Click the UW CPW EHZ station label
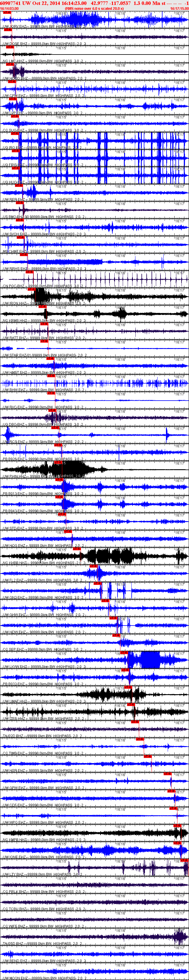 (43, 96)
